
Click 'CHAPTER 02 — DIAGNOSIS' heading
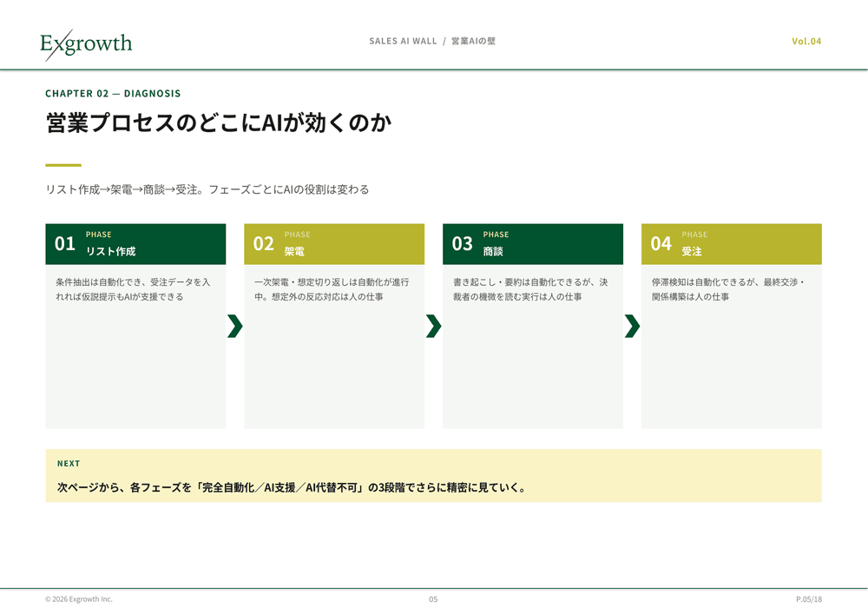tap(113, 93)
